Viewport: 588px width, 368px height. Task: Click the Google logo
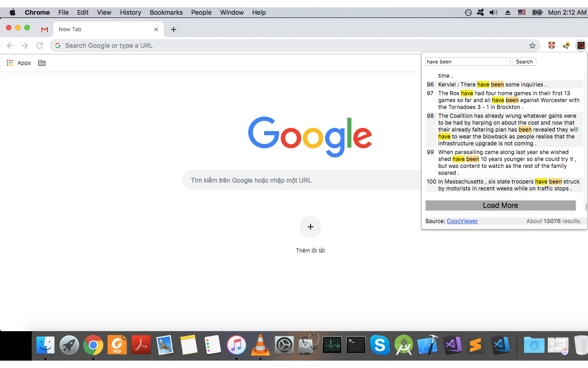[x=310, y=137]
